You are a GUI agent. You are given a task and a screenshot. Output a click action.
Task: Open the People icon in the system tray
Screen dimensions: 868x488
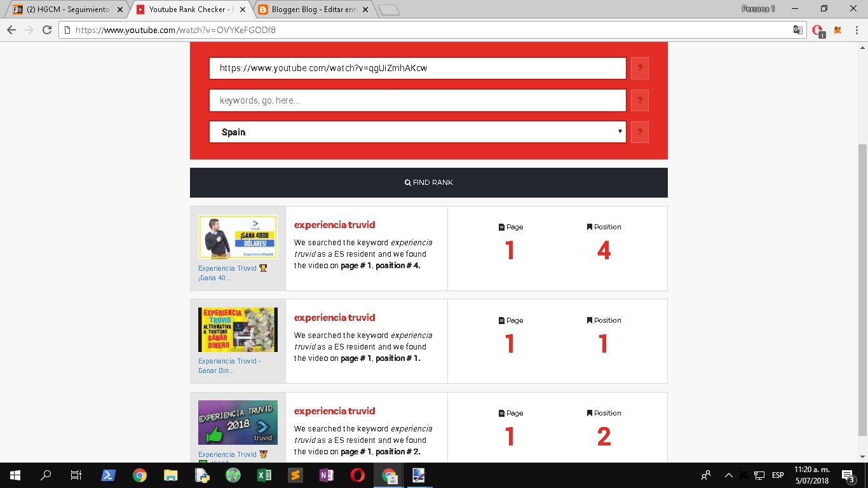click(x=706, y=475)
